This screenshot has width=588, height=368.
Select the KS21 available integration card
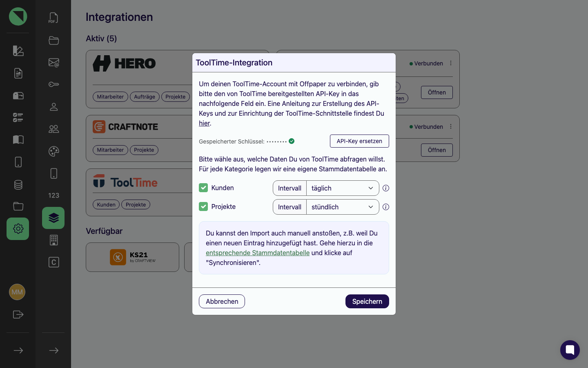point(132,257)
